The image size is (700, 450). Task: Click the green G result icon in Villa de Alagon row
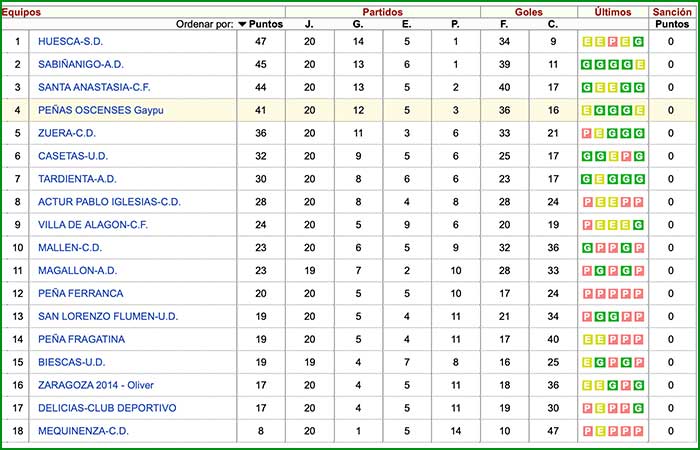pos(637,225)
